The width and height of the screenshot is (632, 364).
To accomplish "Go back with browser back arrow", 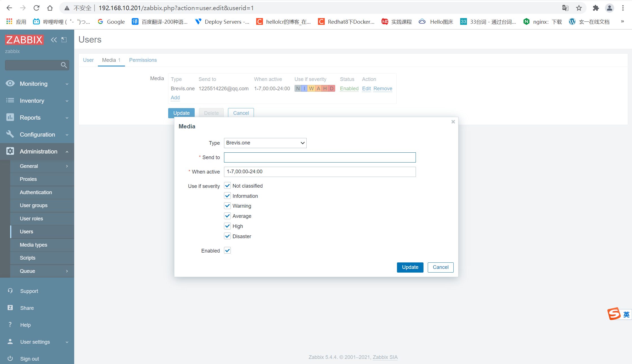I will click(x=9, y=8).
